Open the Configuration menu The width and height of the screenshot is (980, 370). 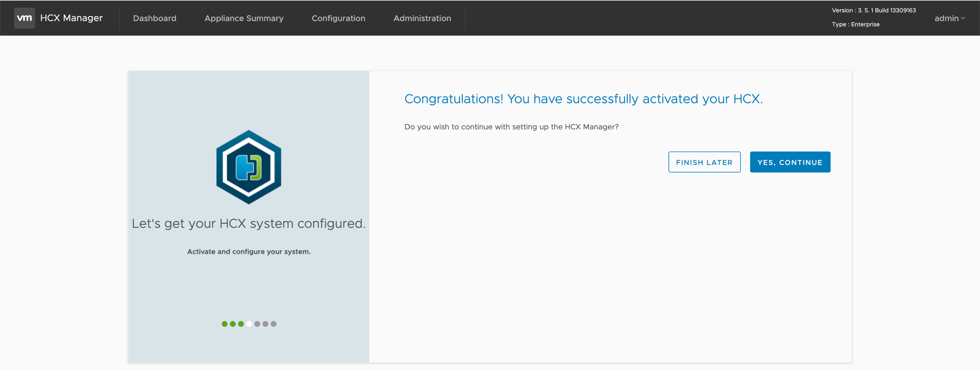(x=338, y=18)
